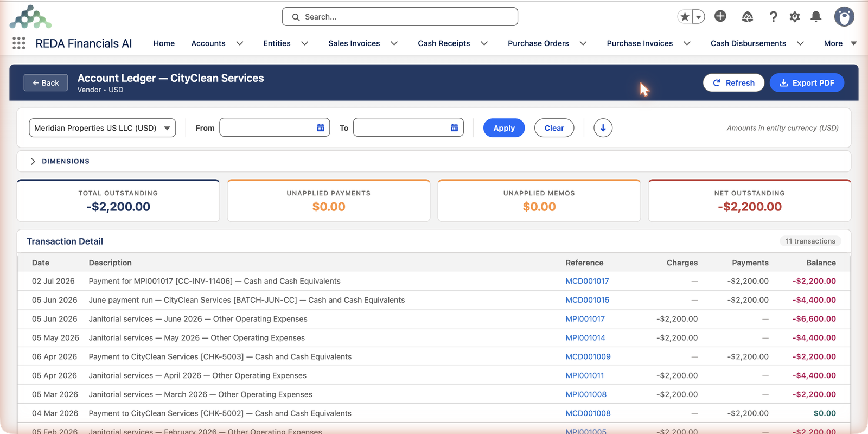Click the To date calendar icon

click(x=454, y=128)
